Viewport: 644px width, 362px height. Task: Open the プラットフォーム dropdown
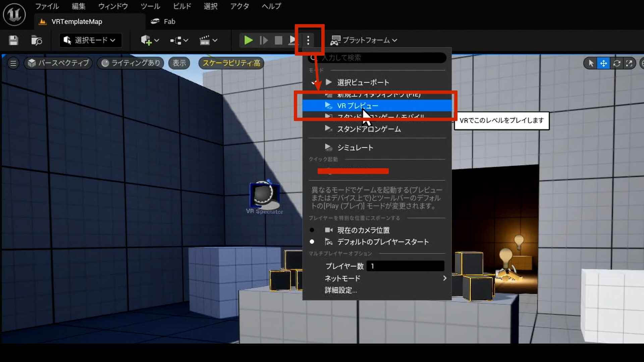pos(365,40)
